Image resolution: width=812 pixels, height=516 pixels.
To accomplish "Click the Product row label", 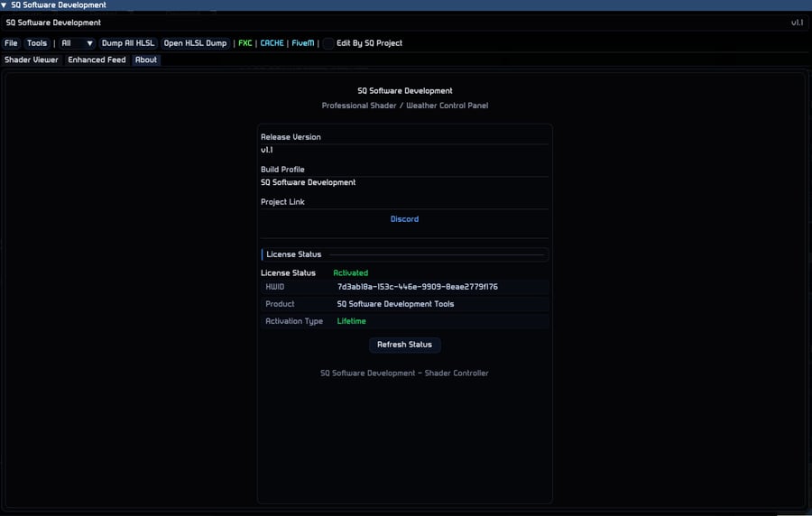I will (x=280, y=304).
